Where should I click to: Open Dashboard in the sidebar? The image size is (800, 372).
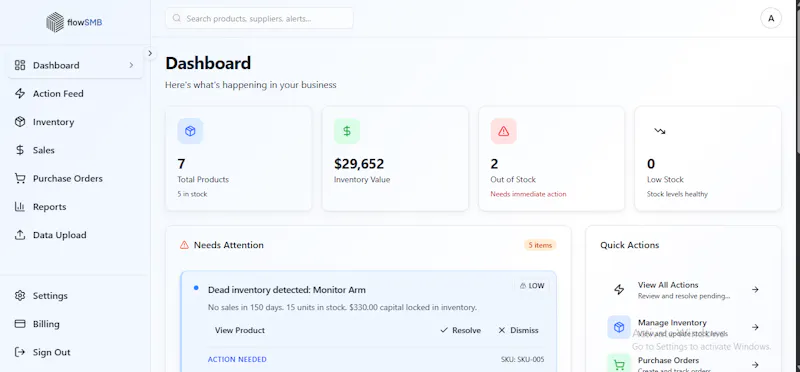pyautogui.click(x=75, y=65)
